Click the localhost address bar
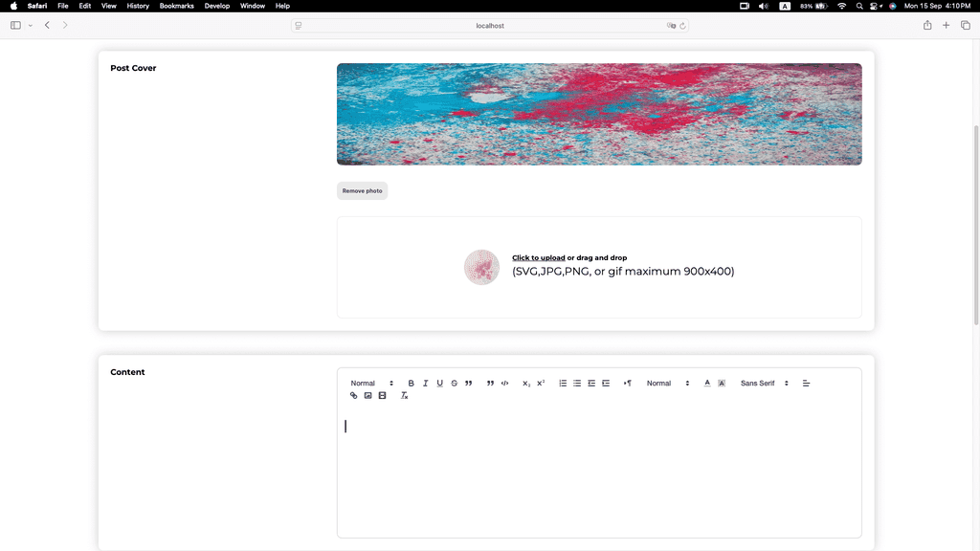980x551 pixels. pos(489,26)
